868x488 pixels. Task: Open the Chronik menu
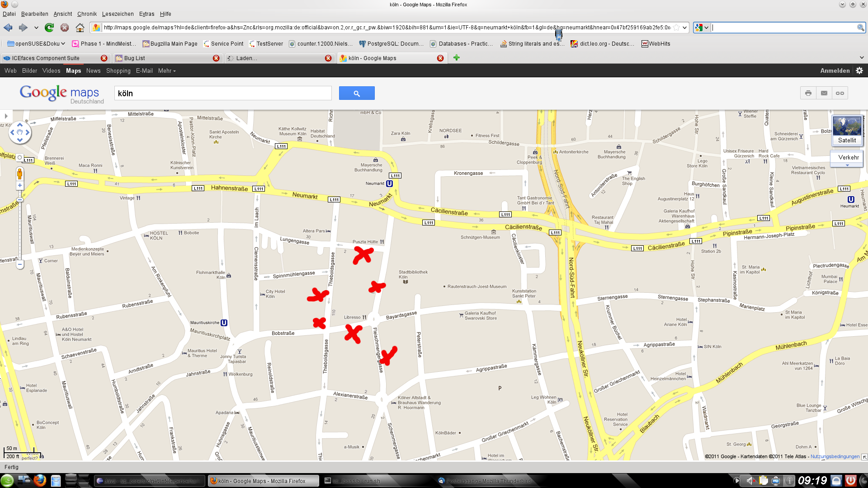(87, 14)
